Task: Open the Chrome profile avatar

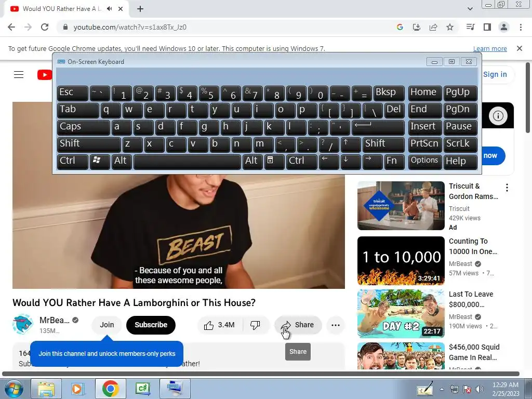Action: point(504,27)
